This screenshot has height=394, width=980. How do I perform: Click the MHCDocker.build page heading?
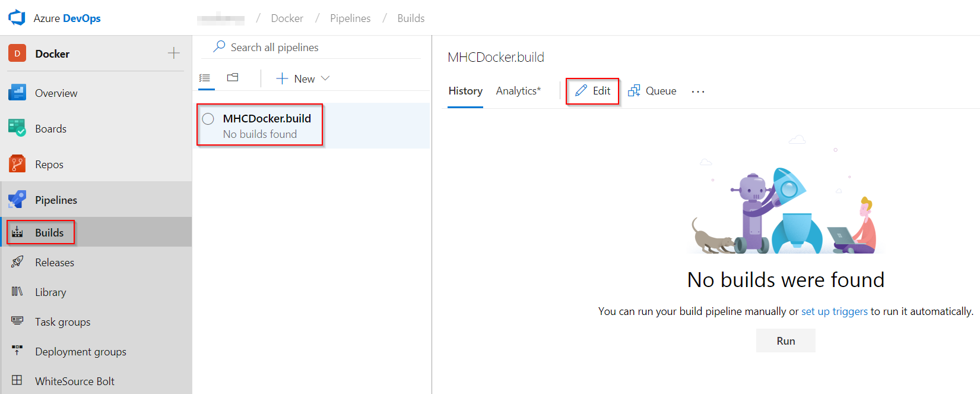[496, 57]
